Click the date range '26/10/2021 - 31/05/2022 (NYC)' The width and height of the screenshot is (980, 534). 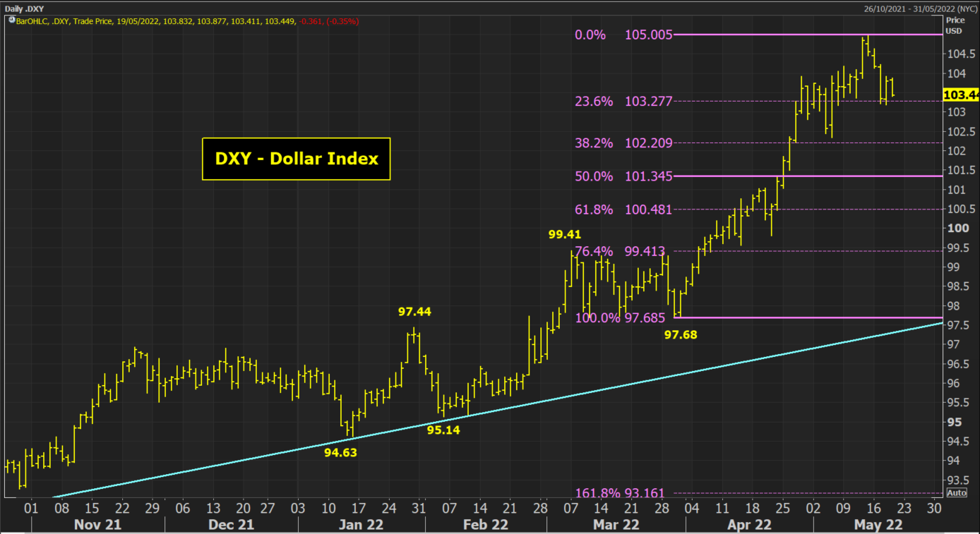(x=919, y=8)
